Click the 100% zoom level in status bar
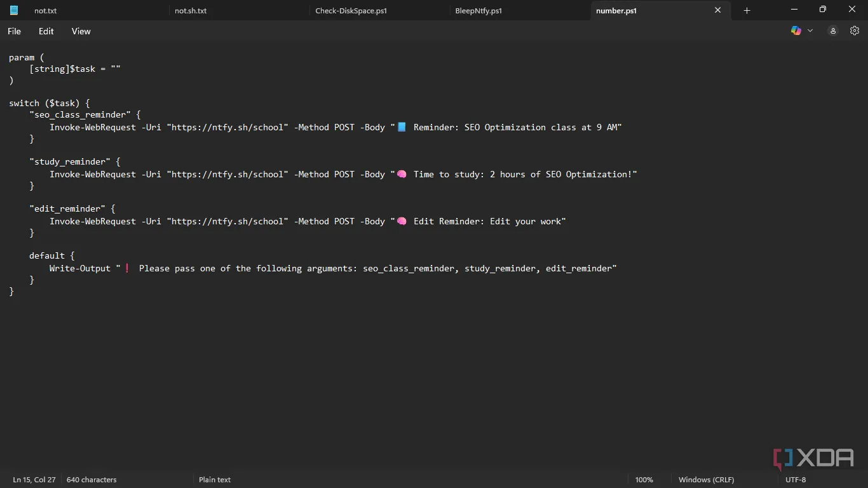 pyautogui.click(x=644, y=480)
